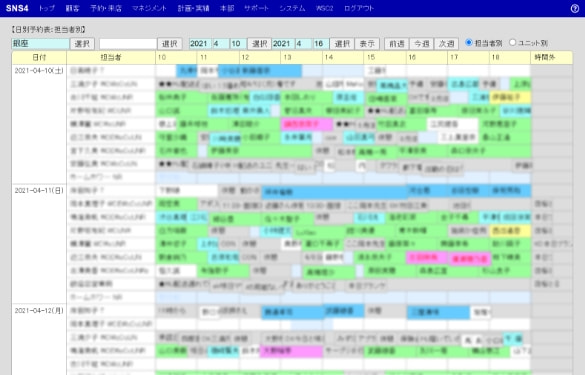Click 選択 button after the empty text field
This screenshot has width=585, height=375.
(x=170, y=44)
